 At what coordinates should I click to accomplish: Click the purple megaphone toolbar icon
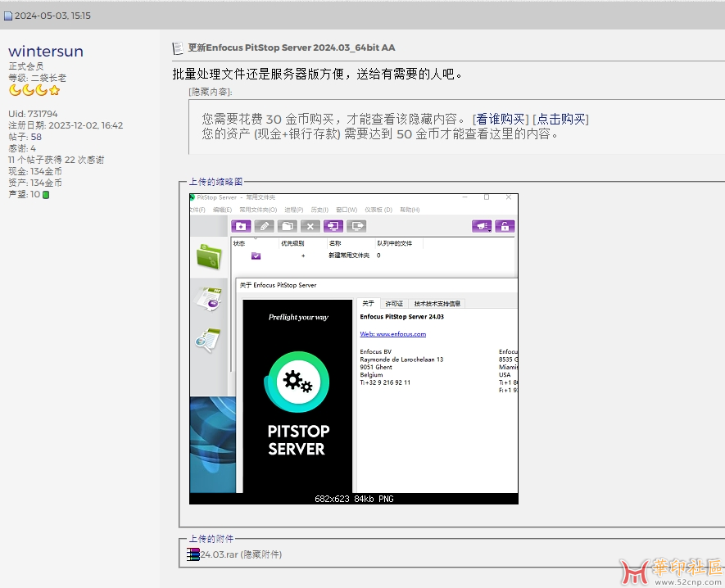482,226
